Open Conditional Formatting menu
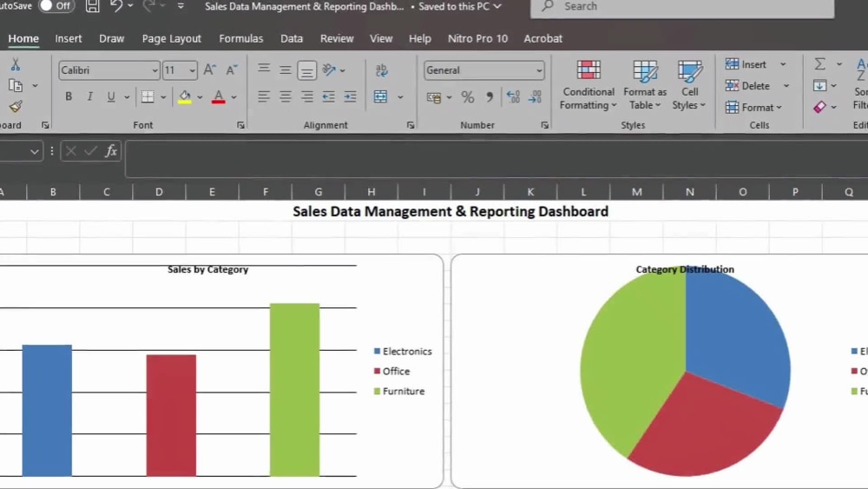Screen dimensions: 868x489 pos(588,85)
